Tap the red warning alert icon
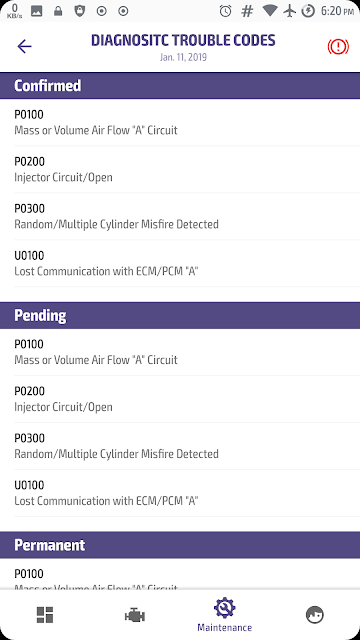This screenshot has height=640, width=360. 338,47
